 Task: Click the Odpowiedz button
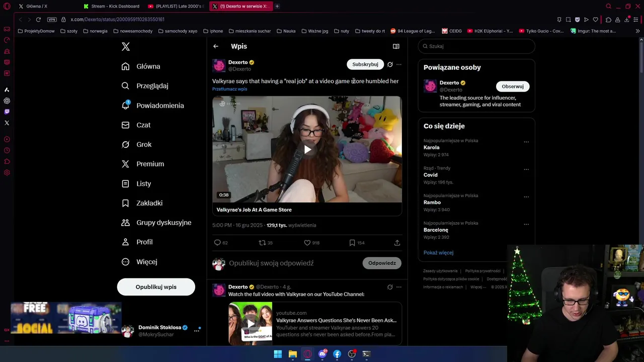[382, 263]
